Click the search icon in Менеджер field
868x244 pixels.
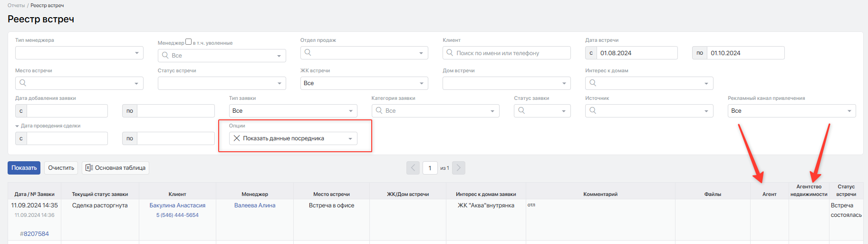coord(165,55)
